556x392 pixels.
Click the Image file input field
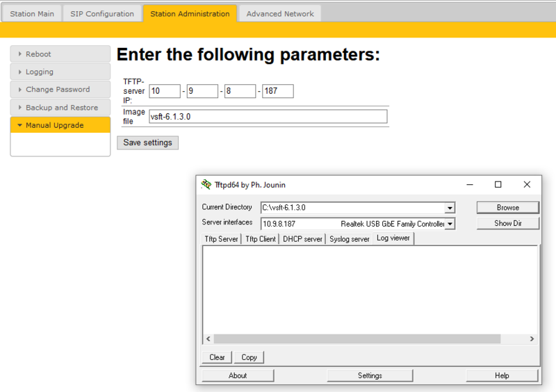[268, 116]
